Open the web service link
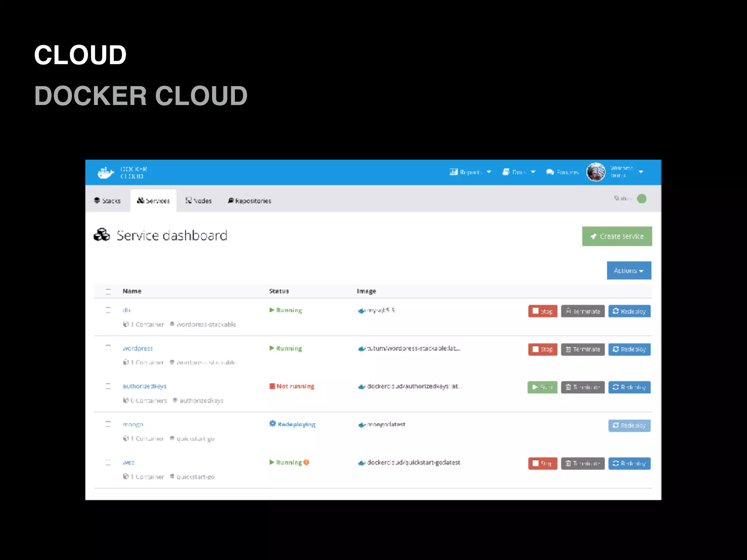747x560 pixels. coord(128,462)
